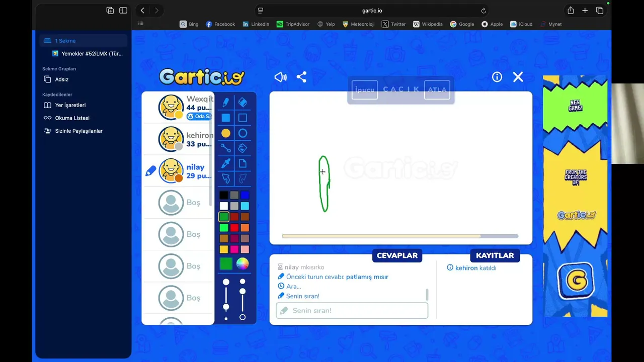Pick the black color swatch

(x=224, y=195)
